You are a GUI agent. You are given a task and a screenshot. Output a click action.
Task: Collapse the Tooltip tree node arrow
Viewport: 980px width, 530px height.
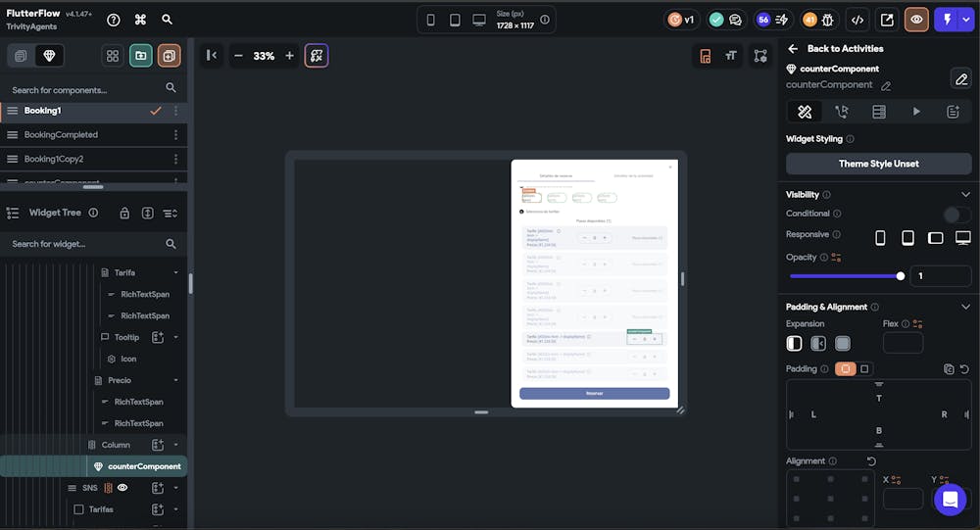pyautogui.click(x=175, y=338)
